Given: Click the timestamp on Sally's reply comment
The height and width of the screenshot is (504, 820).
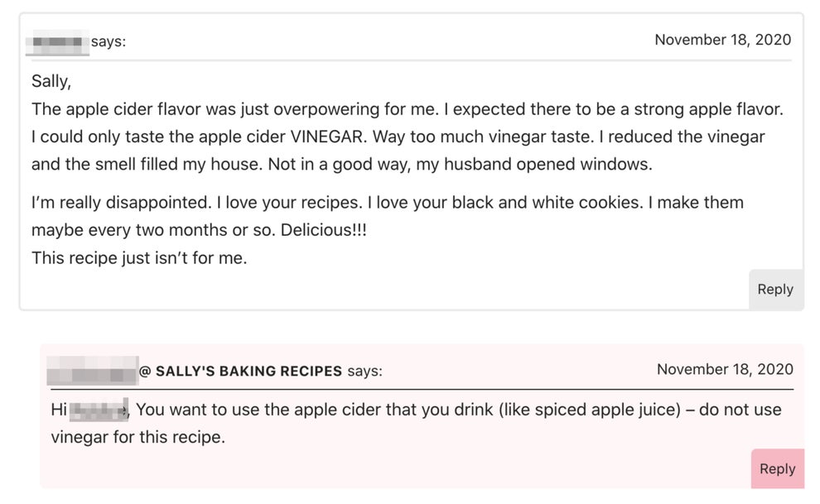Looking at the screenshot, I should tap(725, 369).
